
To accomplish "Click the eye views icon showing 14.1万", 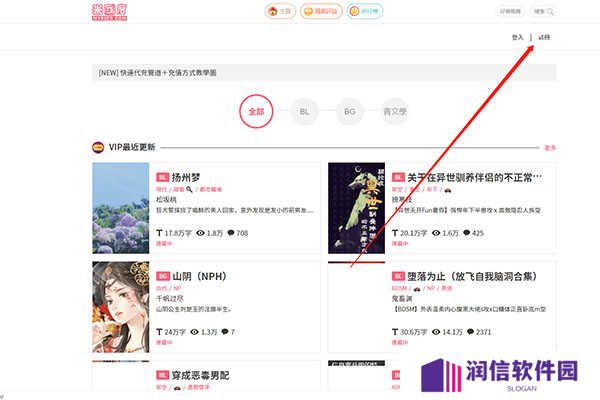I will [436, 331].
